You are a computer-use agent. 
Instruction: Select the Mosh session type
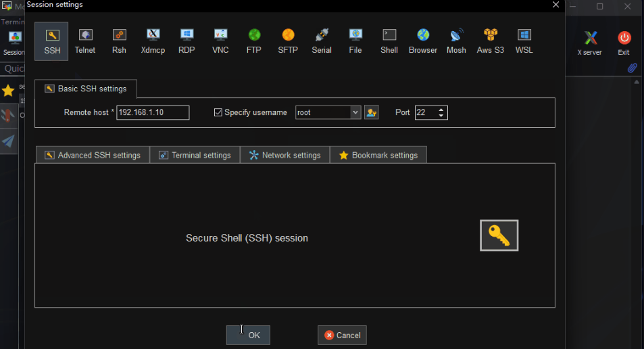coord(456,41)
